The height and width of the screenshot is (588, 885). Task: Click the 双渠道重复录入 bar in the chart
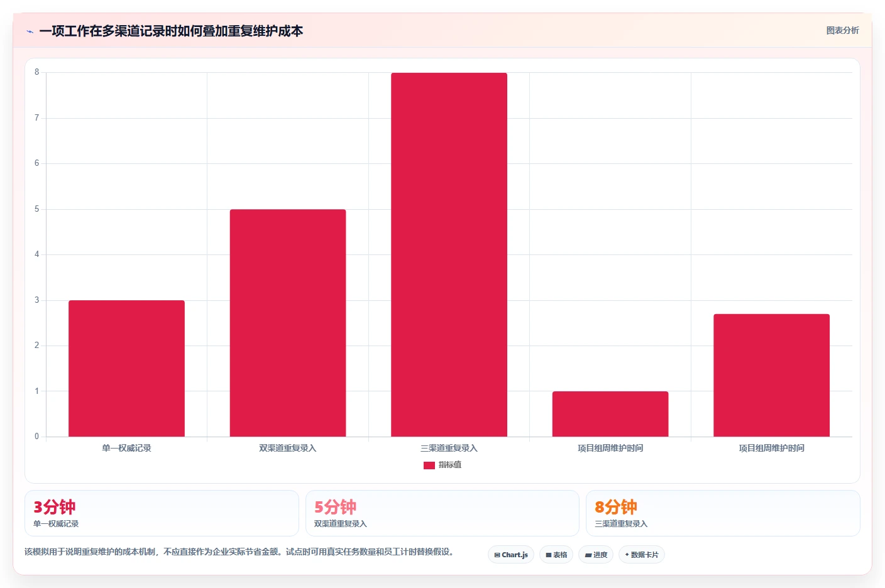pos(288,323)
